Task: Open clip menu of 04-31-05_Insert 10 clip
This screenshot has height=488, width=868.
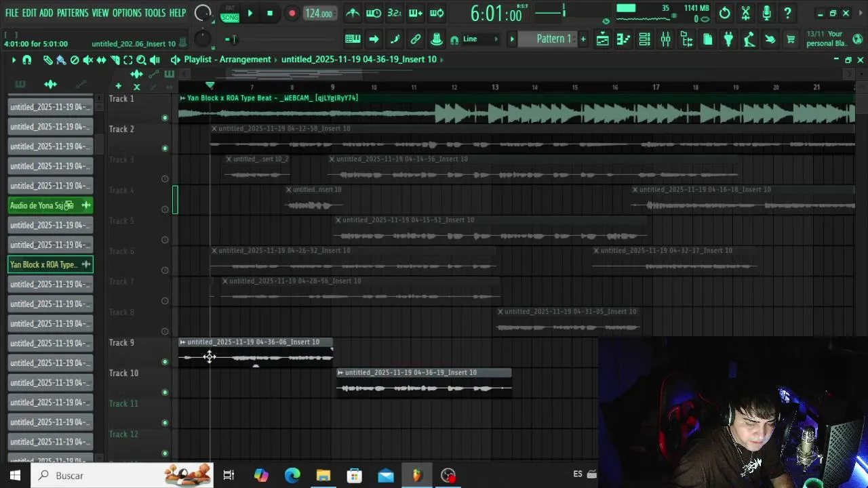Action: pyautogui.click(x=500, y=312)
